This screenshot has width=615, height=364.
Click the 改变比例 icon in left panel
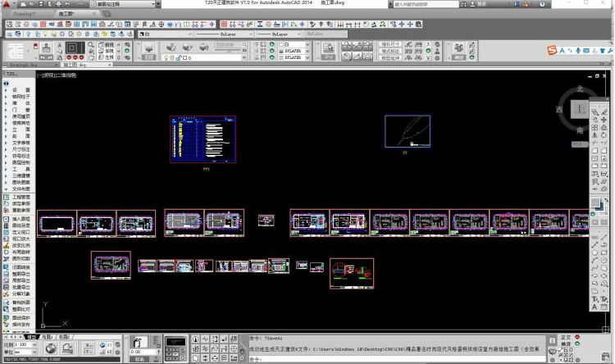(7, 246)
